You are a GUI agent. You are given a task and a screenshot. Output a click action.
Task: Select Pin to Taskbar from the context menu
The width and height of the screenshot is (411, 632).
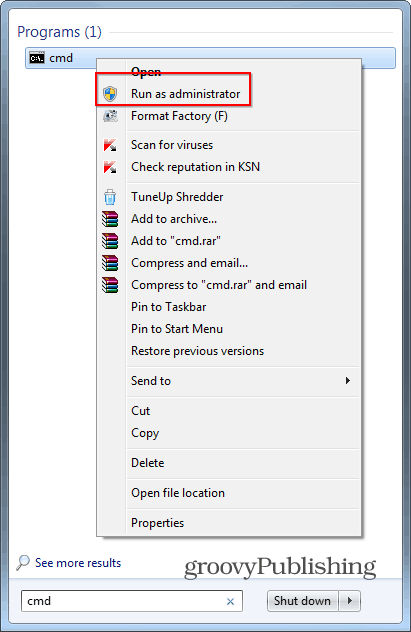pos(168,307)
